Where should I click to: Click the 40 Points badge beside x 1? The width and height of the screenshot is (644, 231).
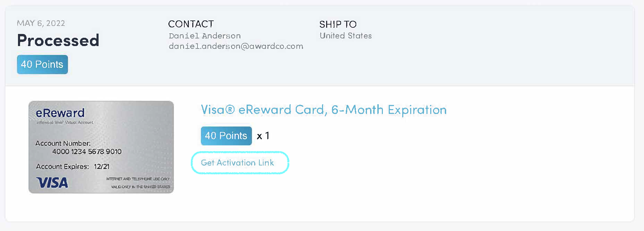226,136
